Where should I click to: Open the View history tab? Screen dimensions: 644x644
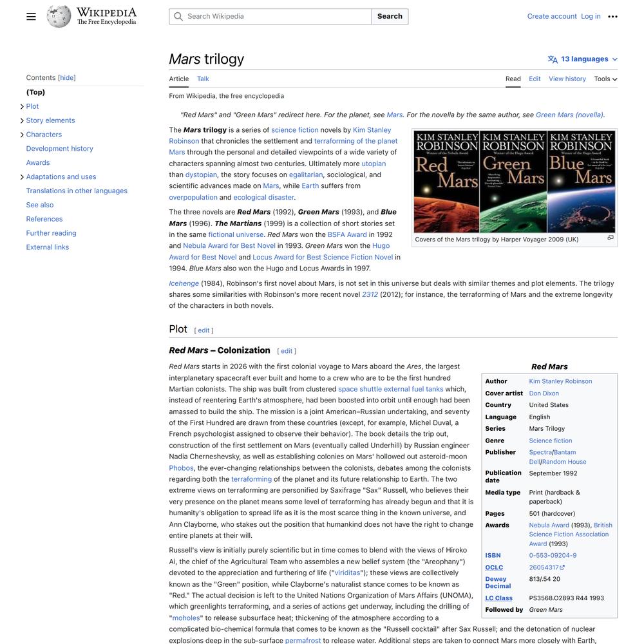(x=567, y=79)
